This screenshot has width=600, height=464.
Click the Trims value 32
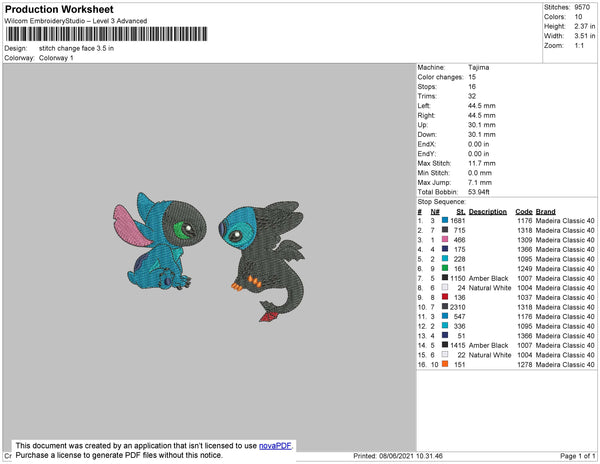[472, 96]
